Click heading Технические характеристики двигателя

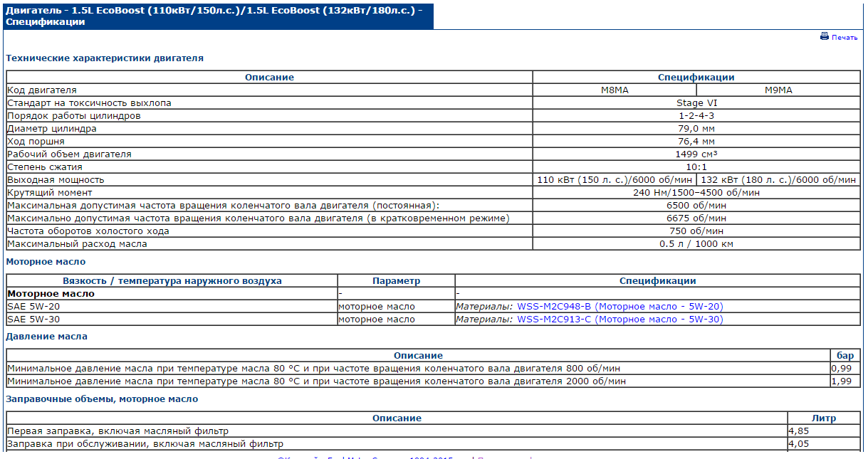point(105,58)
